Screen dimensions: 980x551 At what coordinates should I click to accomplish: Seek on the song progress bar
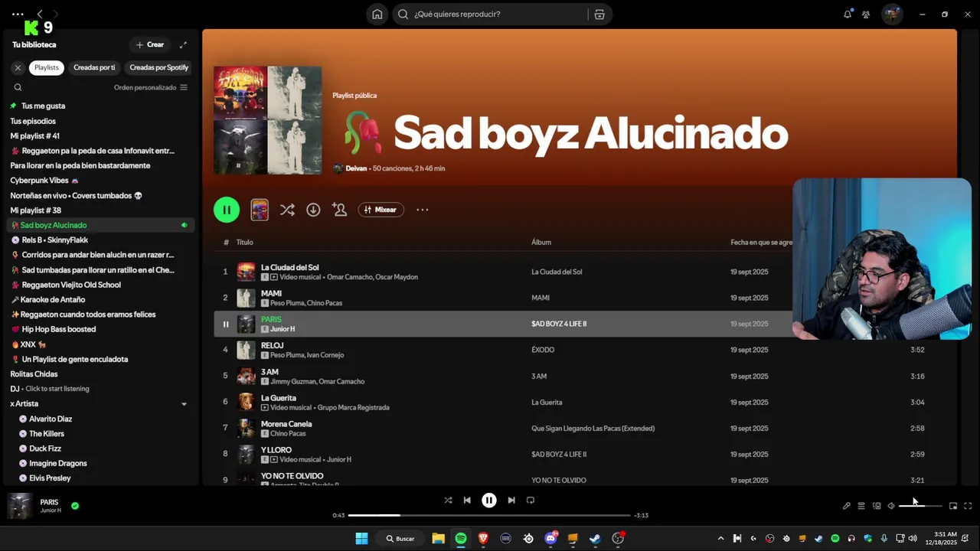click(488, 515)
